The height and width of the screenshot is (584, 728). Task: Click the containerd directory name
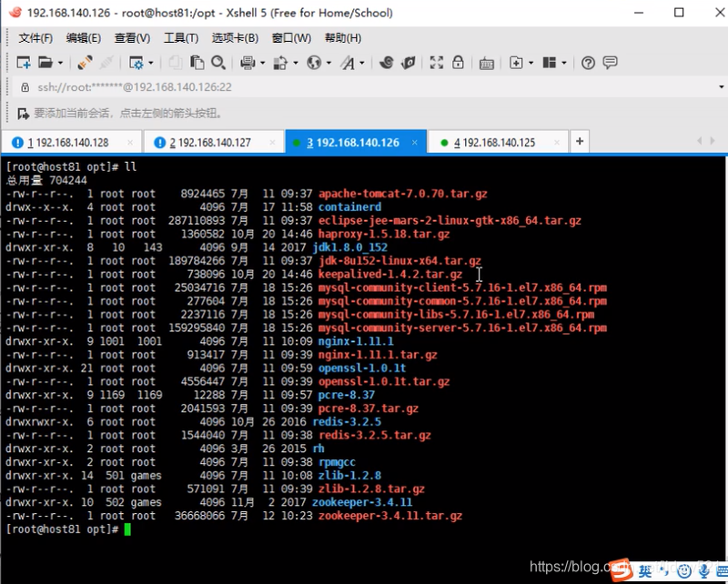[349, 207]
